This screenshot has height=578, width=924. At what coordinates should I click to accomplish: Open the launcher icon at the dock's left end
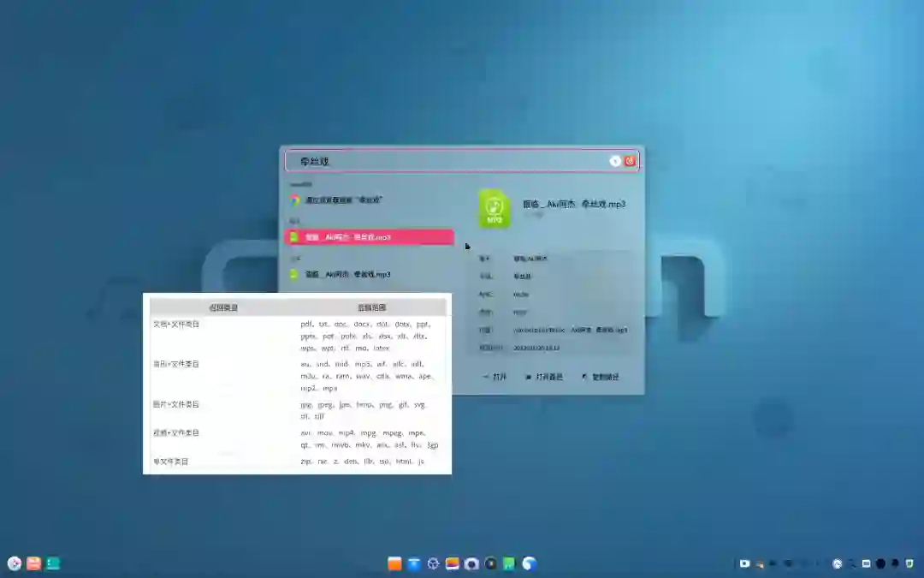(x=15, y=563)
